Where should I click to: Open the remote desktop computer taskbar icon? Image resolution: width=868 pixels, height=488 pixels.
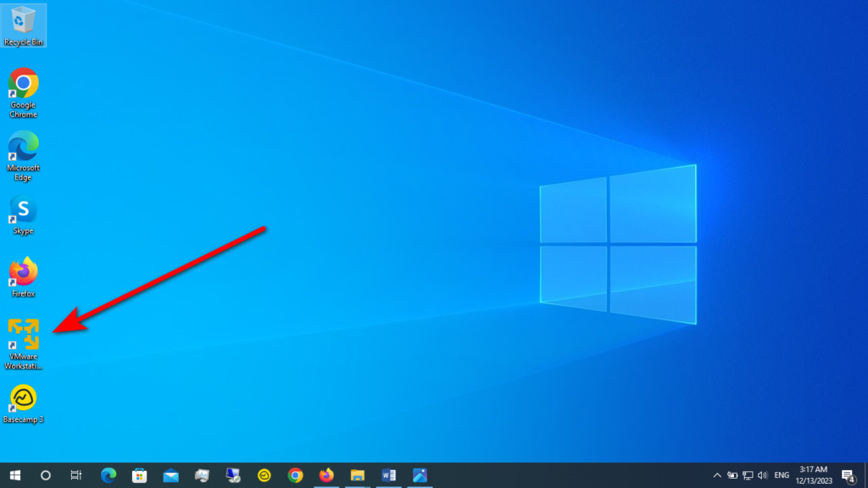(x=233, y=475)
